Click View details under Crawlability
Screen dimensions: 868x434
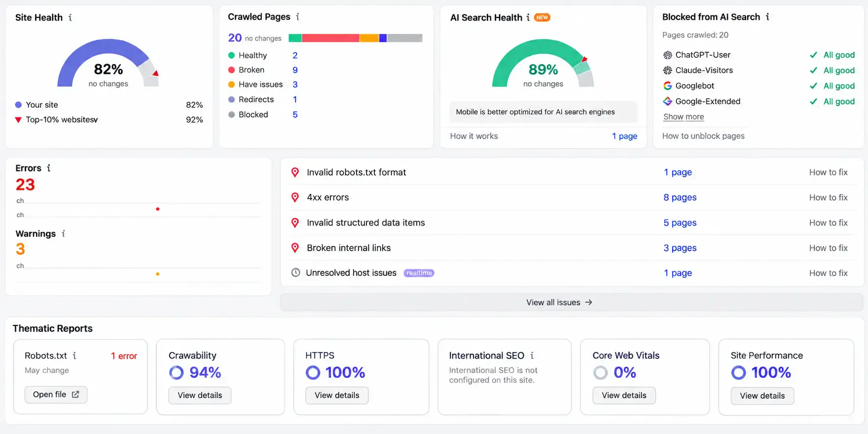pos(200,395)
